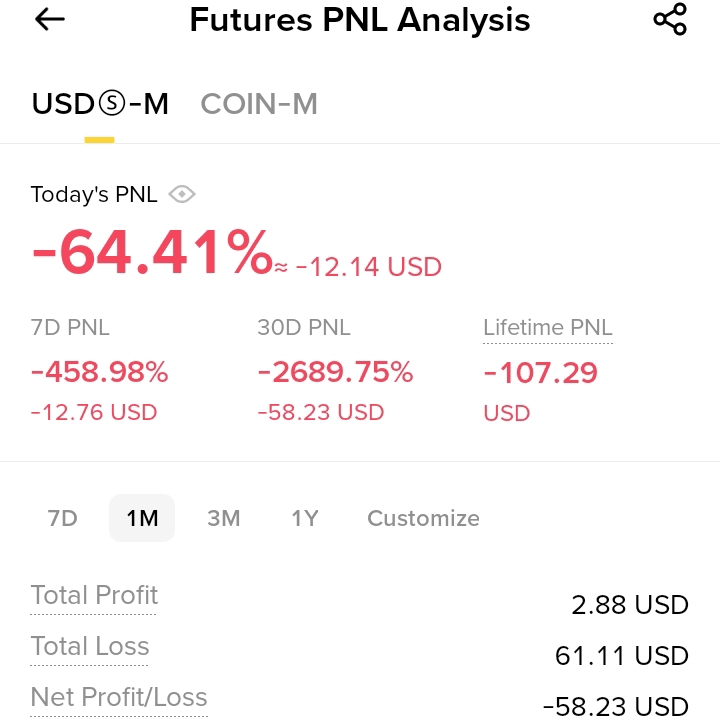720x720 pixels.
Task: Tap the back arrow icon
Action: (x=50, y=20)
